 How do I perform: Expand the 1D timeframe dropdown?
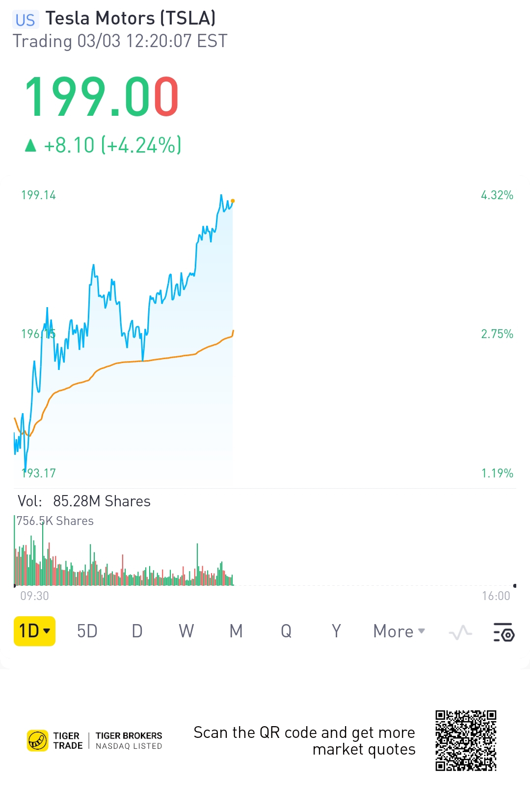pyautogui.click(x=34, y=631)
